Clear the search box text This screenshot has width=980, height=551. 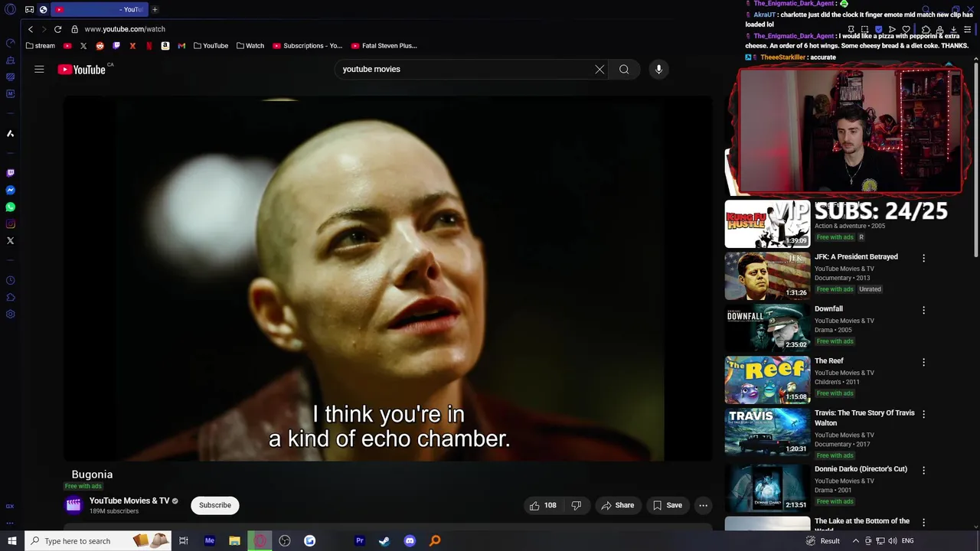click(599, 69)
